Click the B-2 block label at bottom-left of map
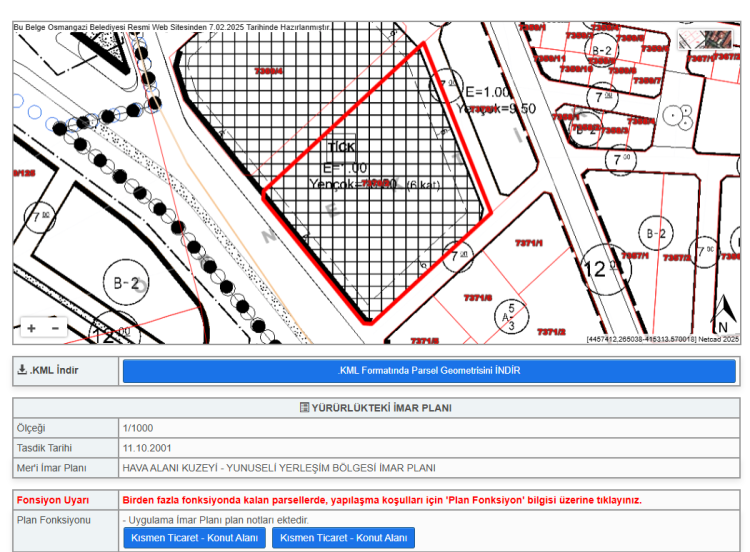Viewport: 750px width, 552px height. 126,283
